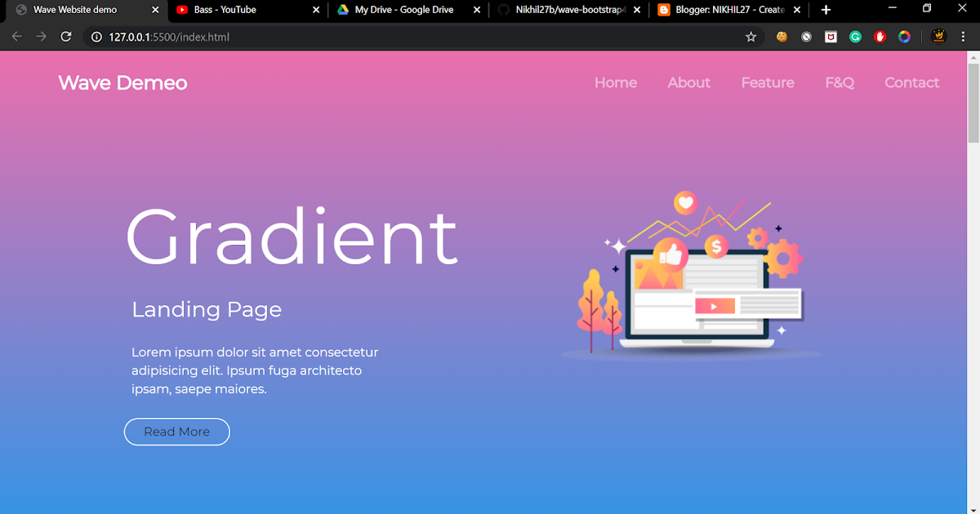This screenshot has height=514, width=980.
Task: Click the back navigation arrow
Action: (16, 37)
